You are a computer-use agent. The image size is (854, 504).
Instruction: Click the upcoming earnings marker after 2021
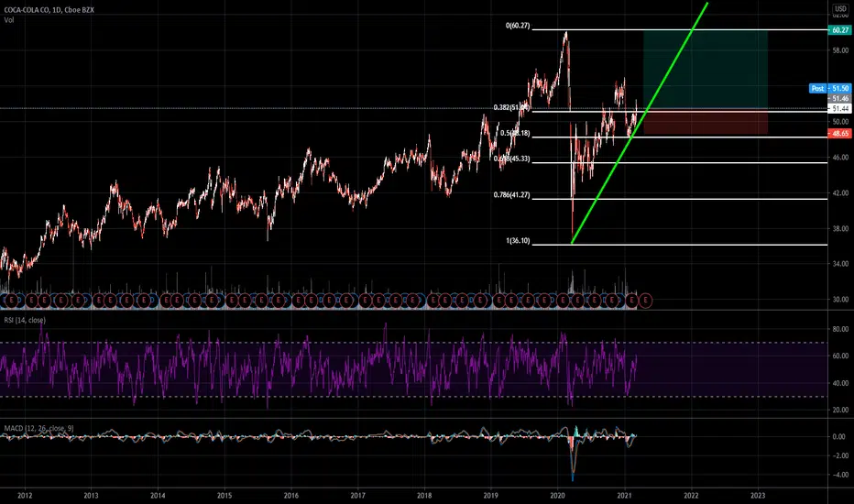point(645,301)
